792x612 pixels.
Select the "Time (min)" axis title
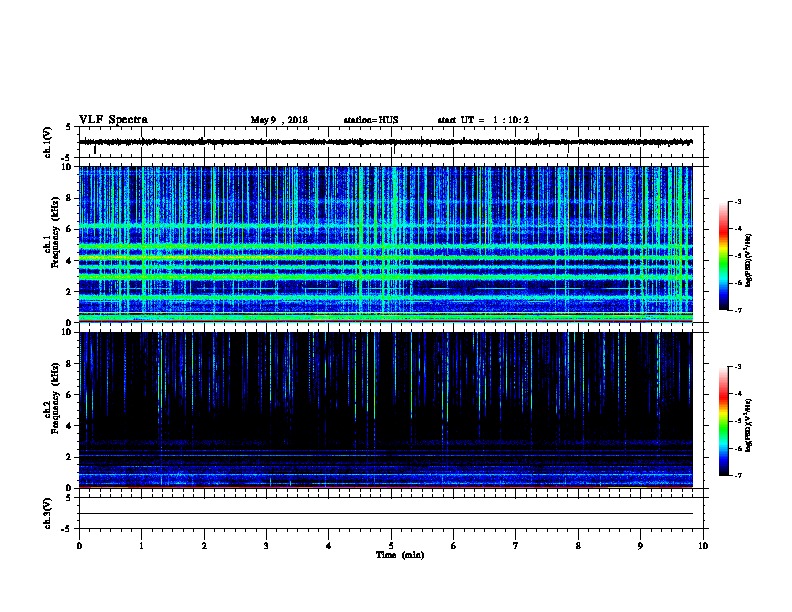pyautogui.click(x=400, y=555)
